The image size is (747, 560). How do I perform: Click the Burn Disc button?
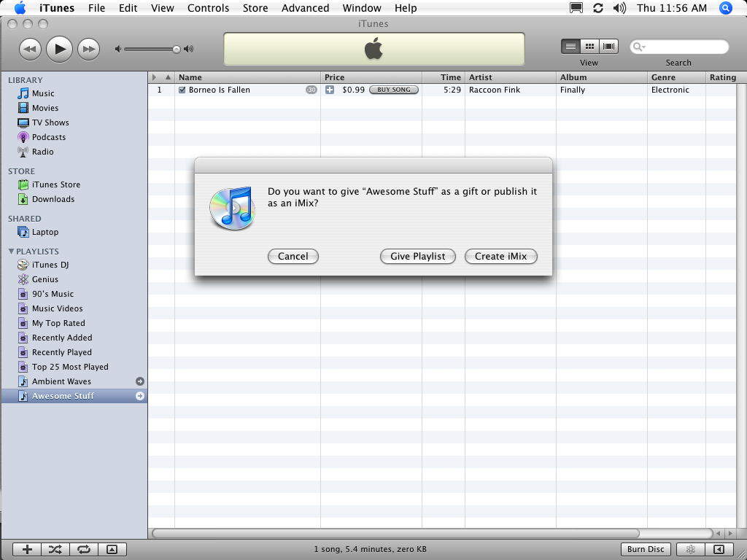(646, 549)
